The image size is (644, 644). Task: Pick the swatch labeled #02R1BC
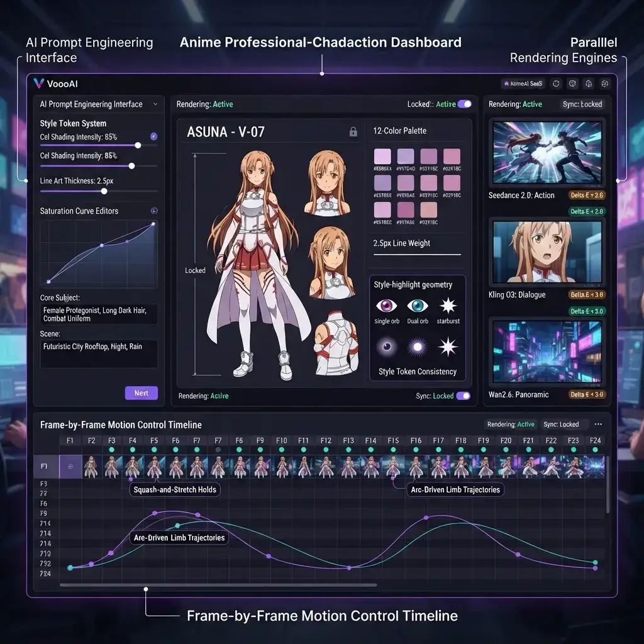click(x=452, y=157)
